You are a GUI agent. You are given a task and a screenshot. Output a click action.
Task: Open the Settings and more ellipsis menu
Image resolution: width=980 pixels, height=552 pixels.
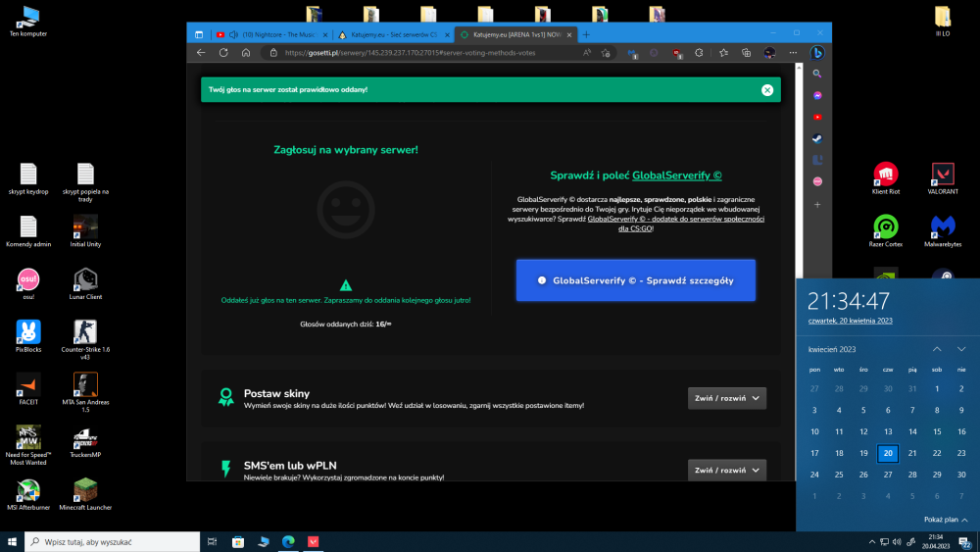pyautogui.click(x=793, y=53)
